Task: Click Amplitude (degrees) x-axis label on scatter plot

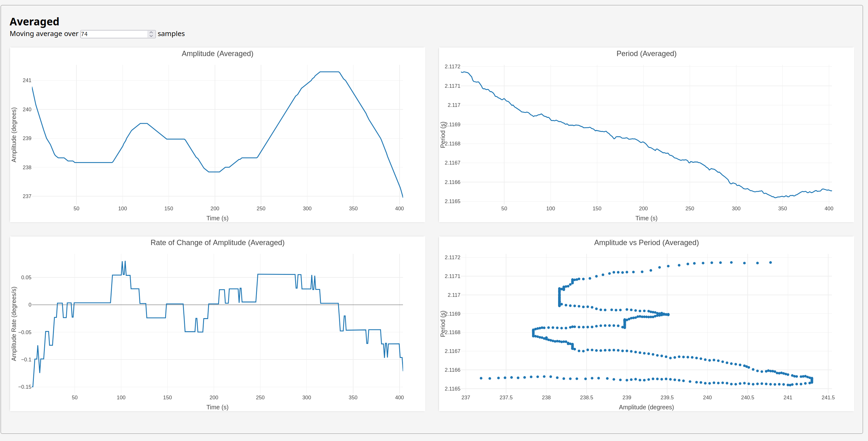Action: click(x=646, y=407)
